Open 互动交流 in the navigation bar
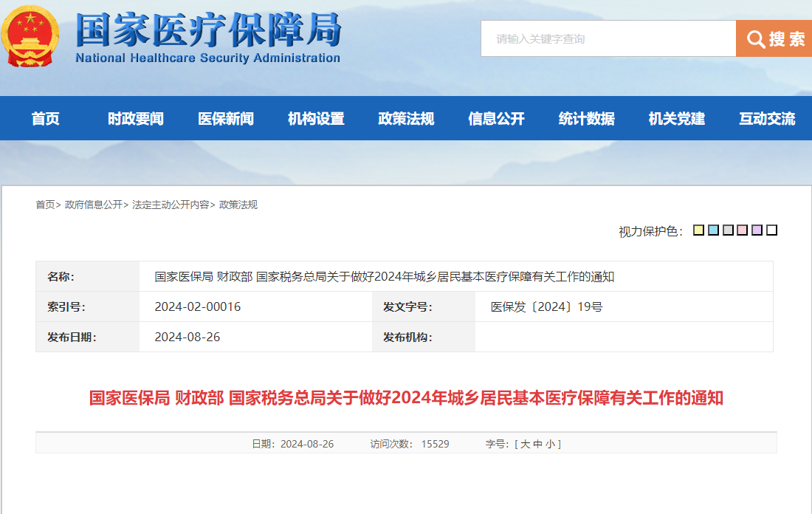Image resolution: width=812 pixels, height=514 pixels. 767,118
